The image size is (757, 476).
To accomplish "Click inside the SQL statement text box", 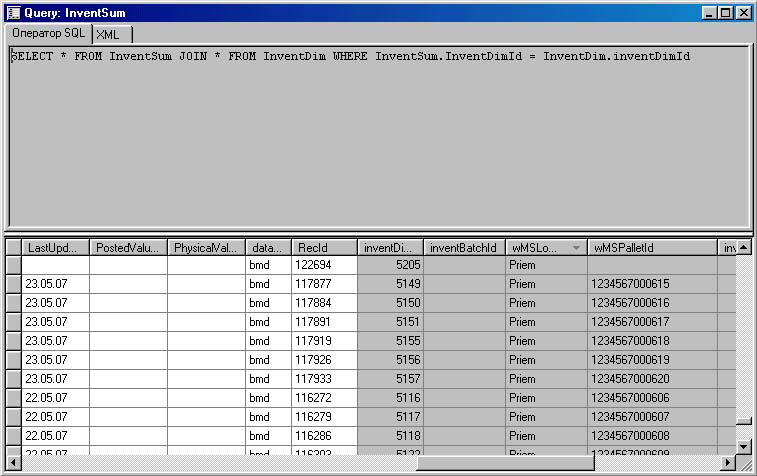I will tap(378, 136).
